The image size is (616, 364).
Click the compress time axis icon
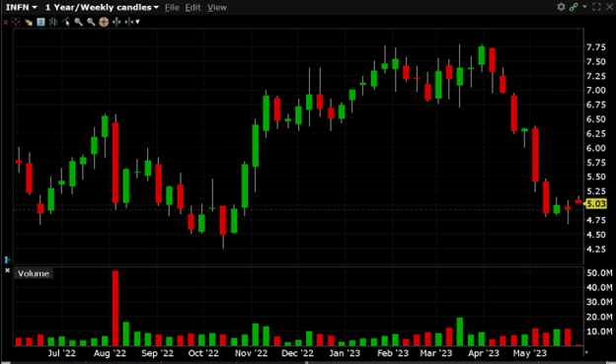pyautogui.click(x=128, y=22)
